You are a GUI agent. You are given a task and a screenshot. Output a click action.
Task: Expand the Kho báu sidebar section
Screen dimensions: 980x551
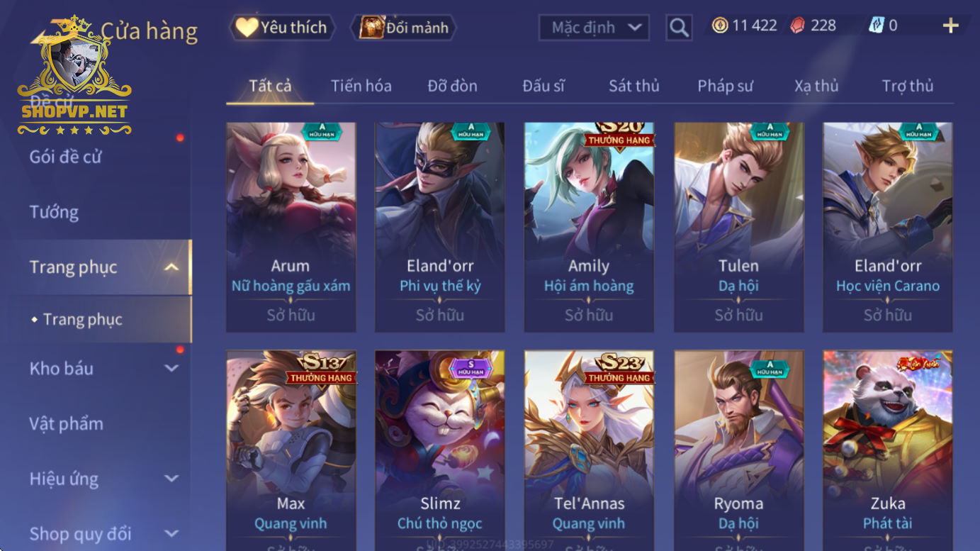tap(171, 368)
